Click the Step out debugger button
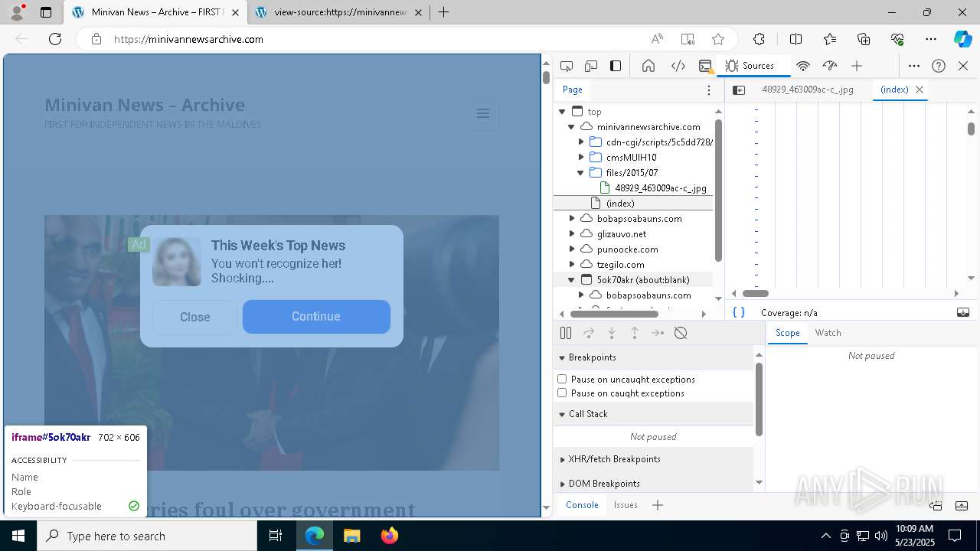 pyautogui.click(x=635, y=333)
